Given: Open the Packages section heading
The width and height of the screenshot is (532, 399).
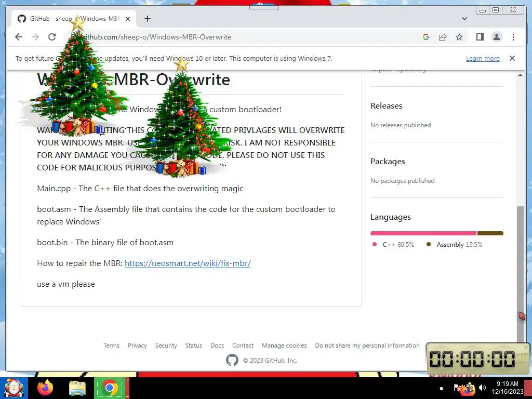Looking at the screenshot, I should click(x=388, y=162).
